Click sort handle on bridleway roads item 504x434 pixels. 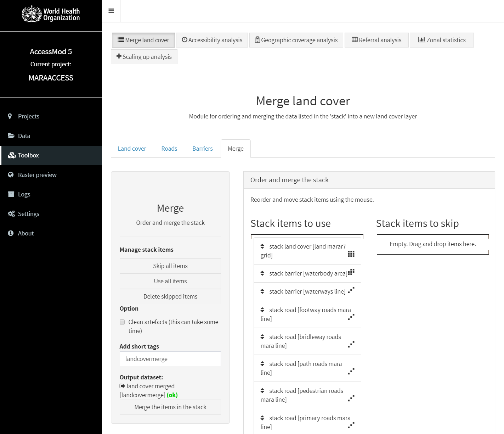coord(262,337)
